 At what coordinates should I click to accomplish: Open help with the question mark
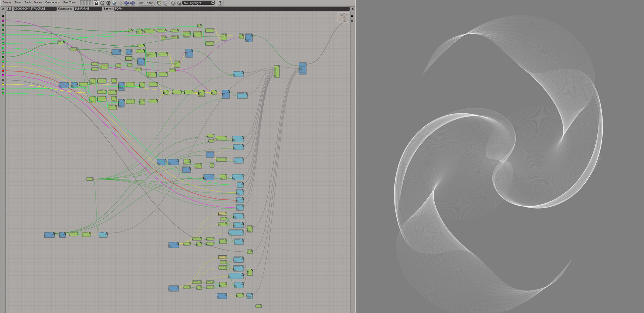(220, 3)
